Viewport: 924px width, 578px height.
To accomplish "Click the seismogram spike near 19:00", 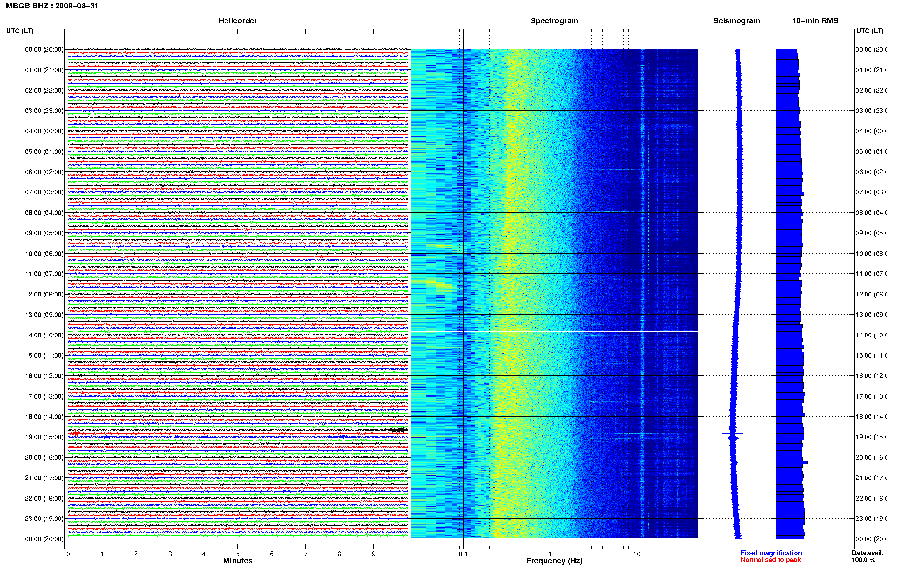I will point(732,434).
